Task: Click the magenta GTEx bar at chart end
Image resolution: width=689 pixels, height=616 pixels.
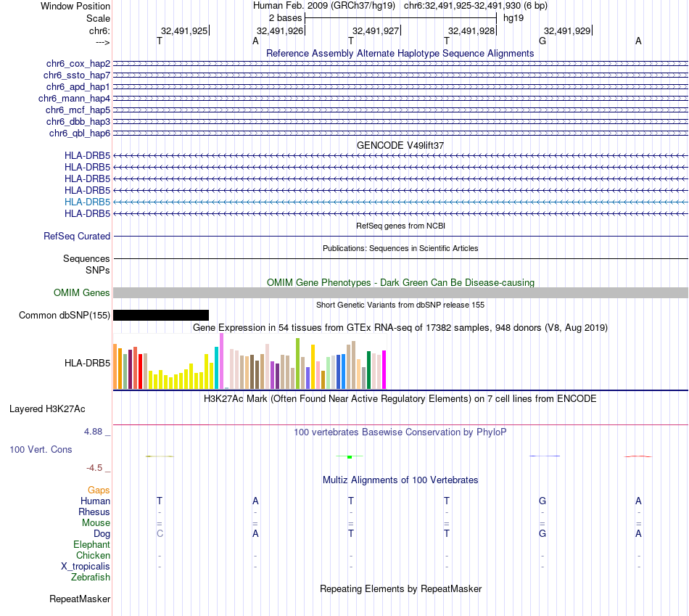Action: pos(384,370)
